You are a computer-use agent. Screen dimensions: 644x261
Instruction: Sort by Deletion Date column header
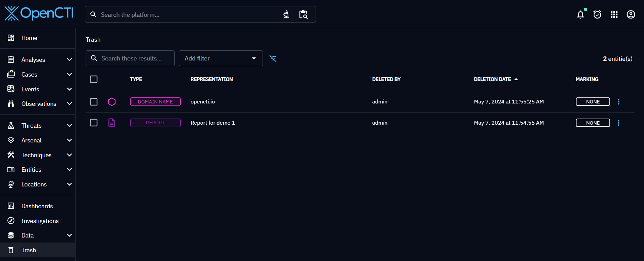(x=492, y=79)
